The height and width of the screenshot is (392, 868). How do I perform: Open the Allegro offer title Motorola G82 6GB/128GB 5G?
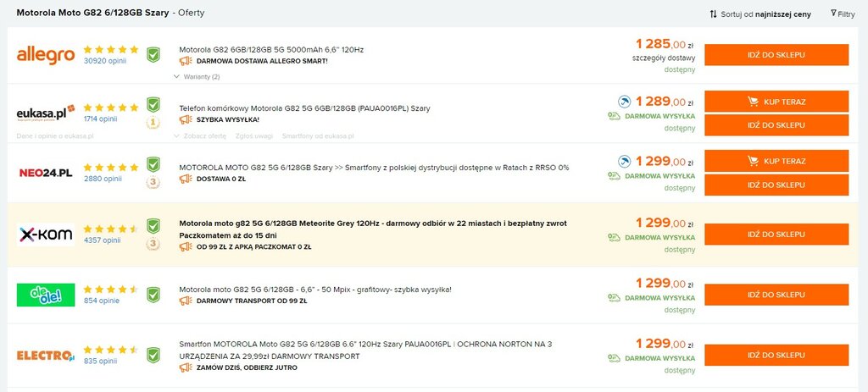click(x=271, y=50)
